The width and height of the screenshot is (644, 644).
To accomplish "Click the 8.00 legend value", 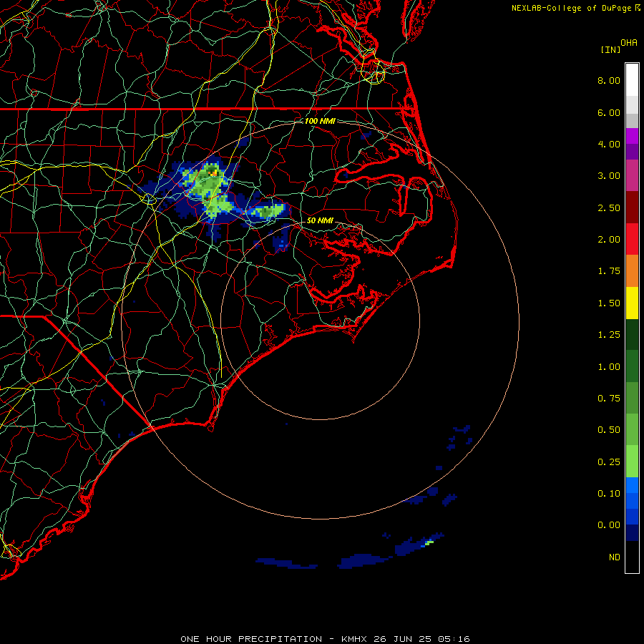I will point(609,80).
